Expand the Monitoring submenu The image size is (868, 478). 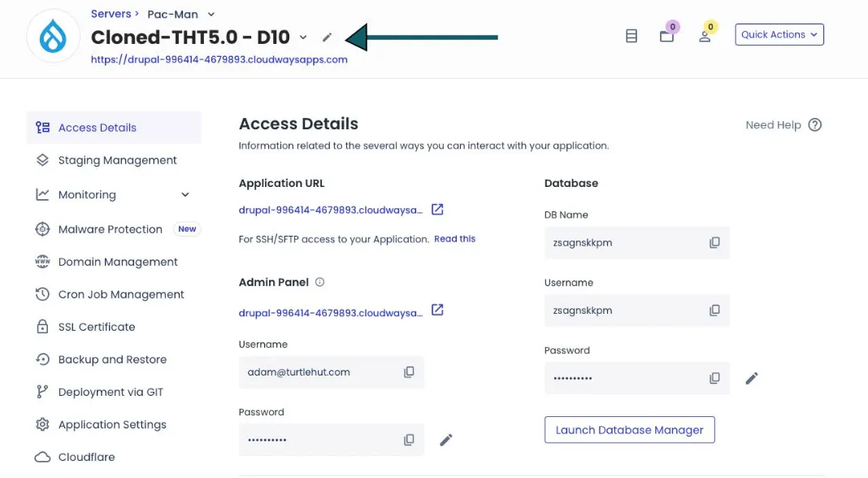(x=184, y=195)
